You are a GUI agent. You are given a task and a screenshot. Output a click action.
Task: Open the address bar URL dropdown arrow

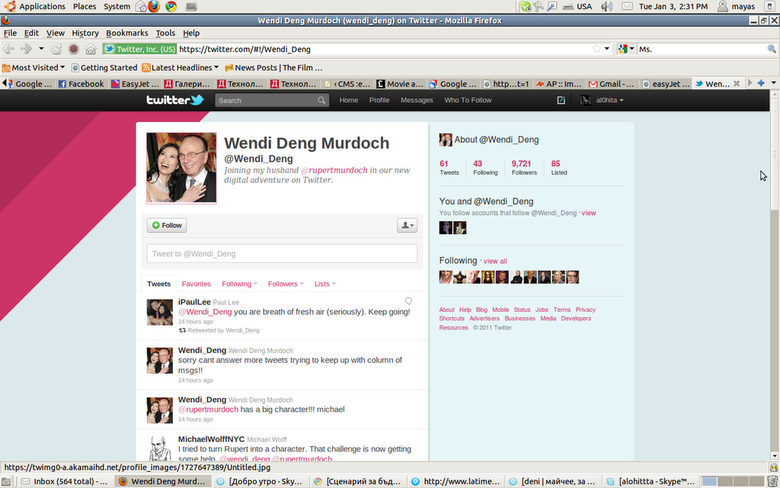[607, 49]
